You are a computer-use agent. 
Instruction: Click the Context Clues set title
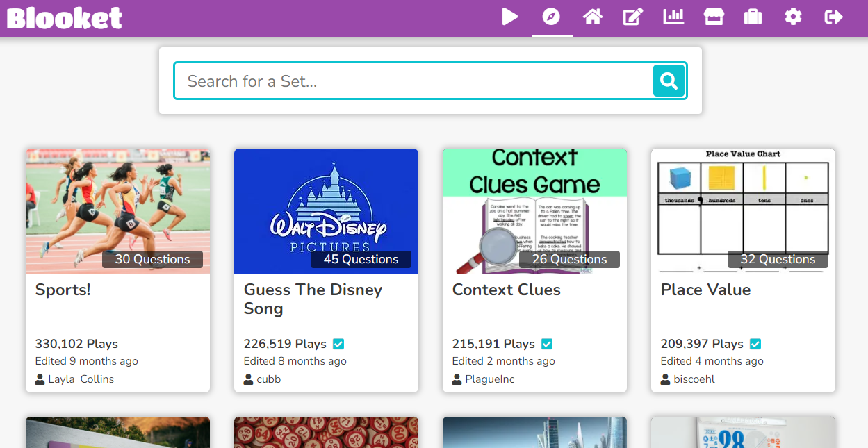pos(507,290)
